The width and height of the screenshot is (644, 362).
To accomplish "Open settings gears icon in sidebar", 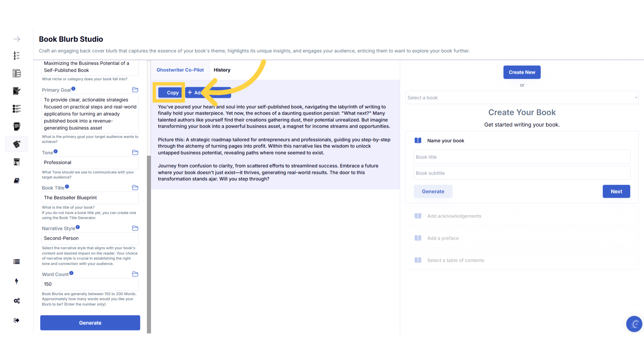I will point(16,301).
